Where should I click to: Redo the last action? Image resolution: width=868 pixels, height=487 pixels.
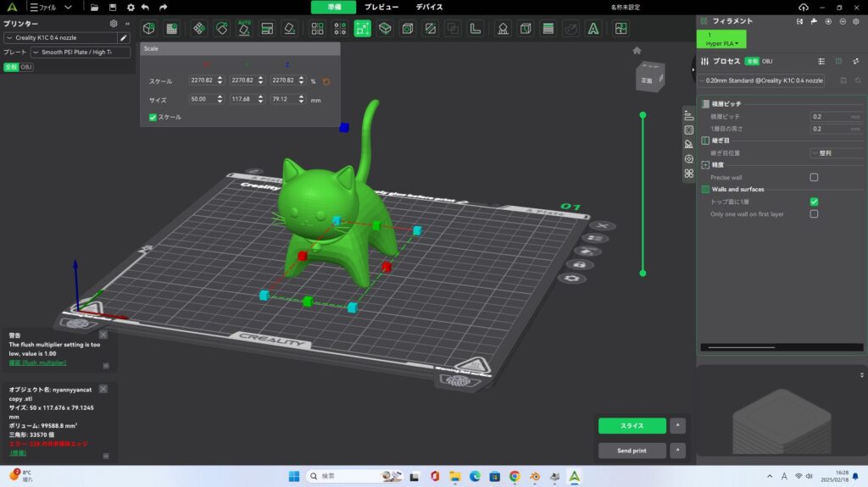(163, 7)
